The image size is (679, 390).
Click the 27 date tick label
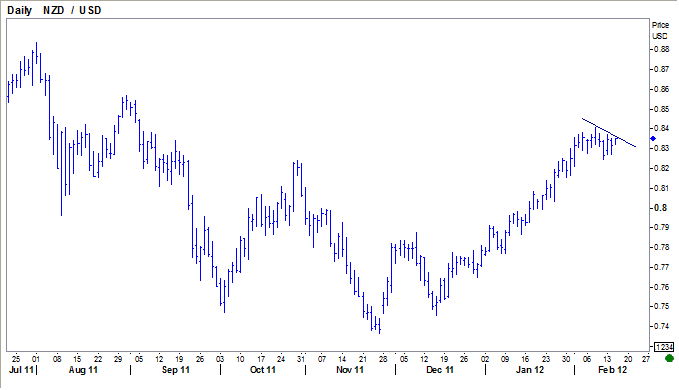click(646, 359)
